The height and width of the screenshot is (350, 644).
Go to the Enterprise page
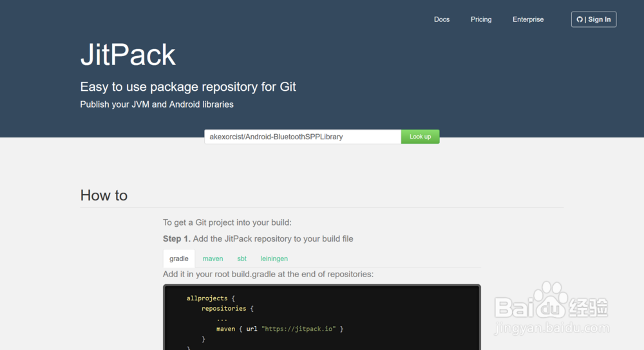pos(528,19)
